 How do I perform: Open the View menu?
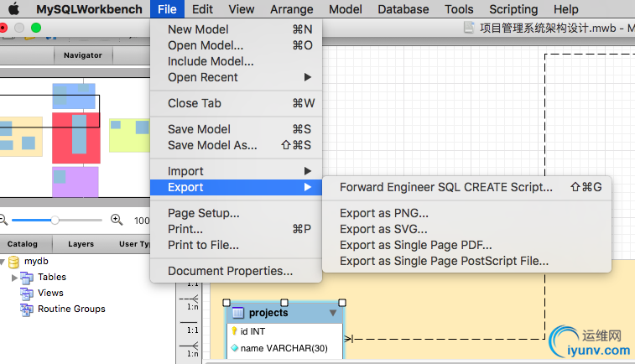click(x=242, y=9)
